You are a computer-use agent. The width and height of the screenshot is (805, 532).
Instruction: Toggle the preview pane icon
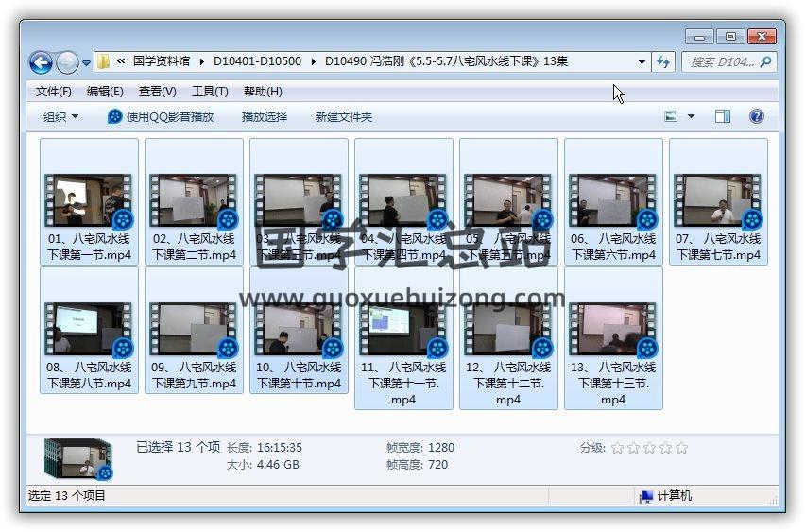[x=723, y=116]
